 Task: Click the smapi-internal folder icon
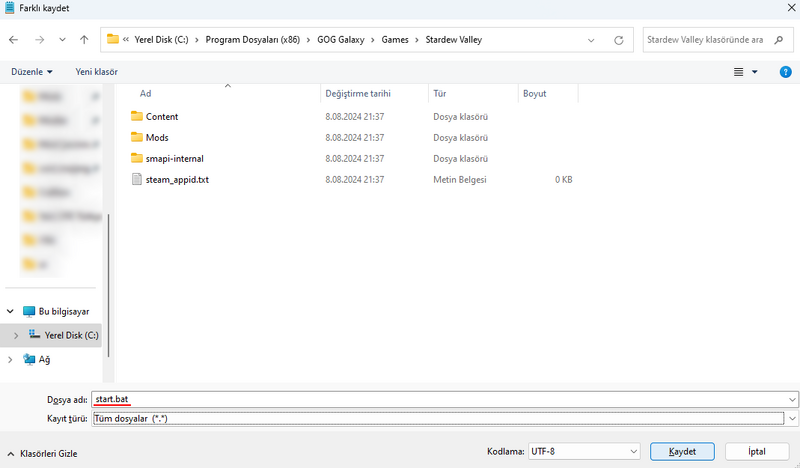[x=136, y=158]
